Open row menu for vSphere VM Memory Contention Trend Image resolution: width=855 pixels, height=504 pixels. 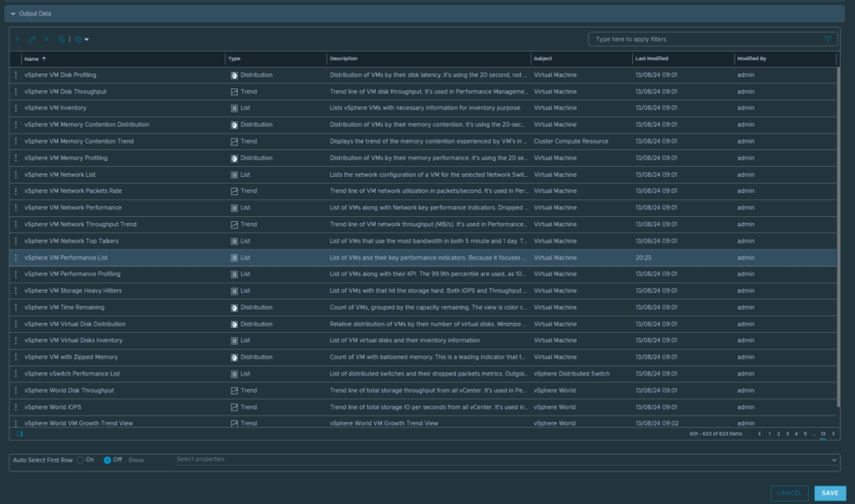pos(16,141)
